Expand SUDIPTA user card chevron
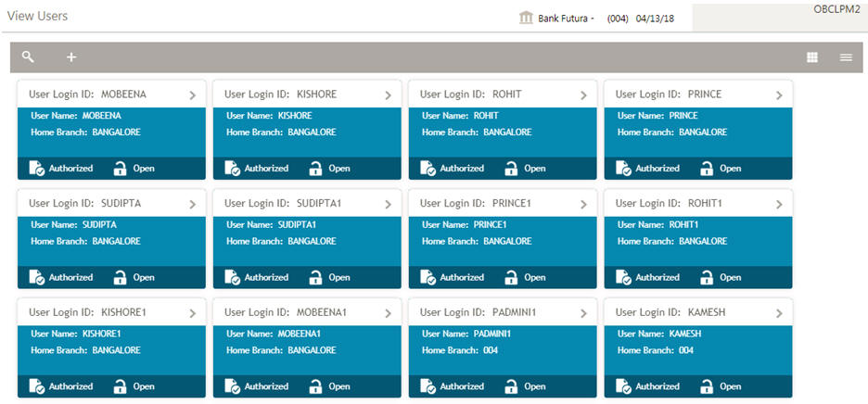This screenshot has height=404, width=868. point(193,204)
